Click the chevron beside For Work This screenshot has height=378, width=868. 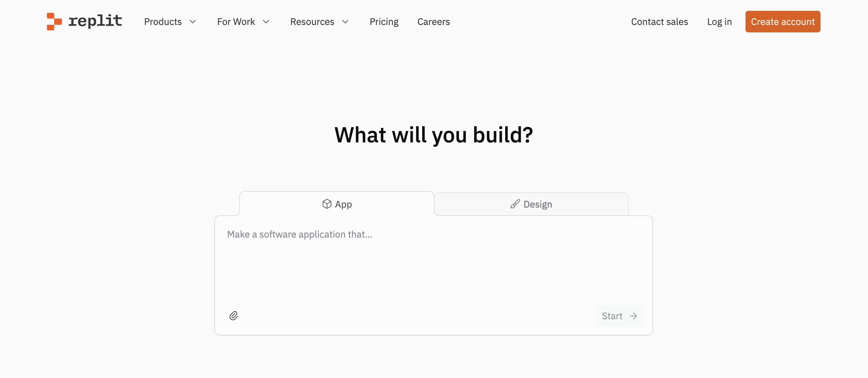(x=266, y=22)
